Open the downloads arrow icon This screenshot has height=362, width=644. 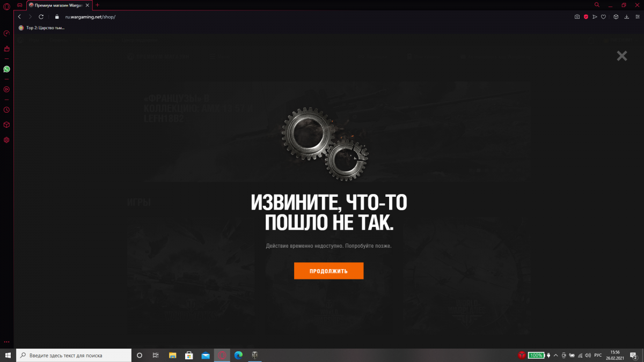coord(626,17)
